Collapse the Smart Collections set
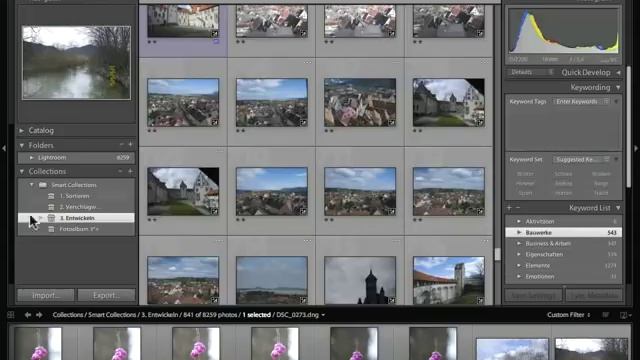The image size is (640, 360). tap(32, 185)
